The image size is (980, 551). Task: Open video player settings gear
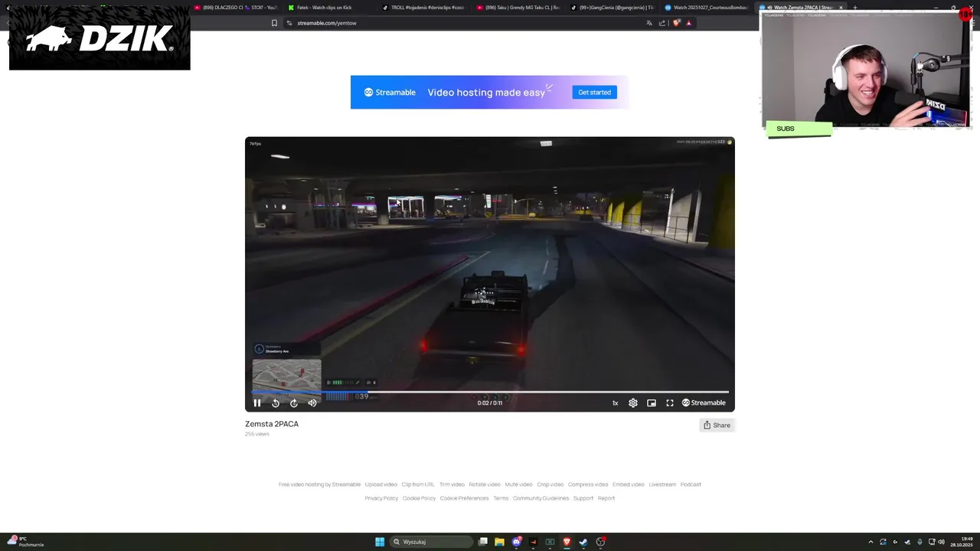point(633,403)
